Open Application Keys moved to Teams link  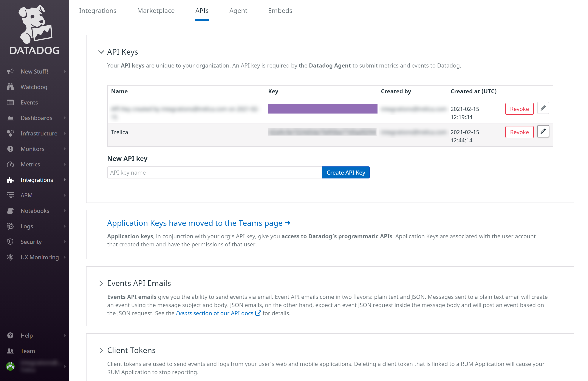[199, 223]
